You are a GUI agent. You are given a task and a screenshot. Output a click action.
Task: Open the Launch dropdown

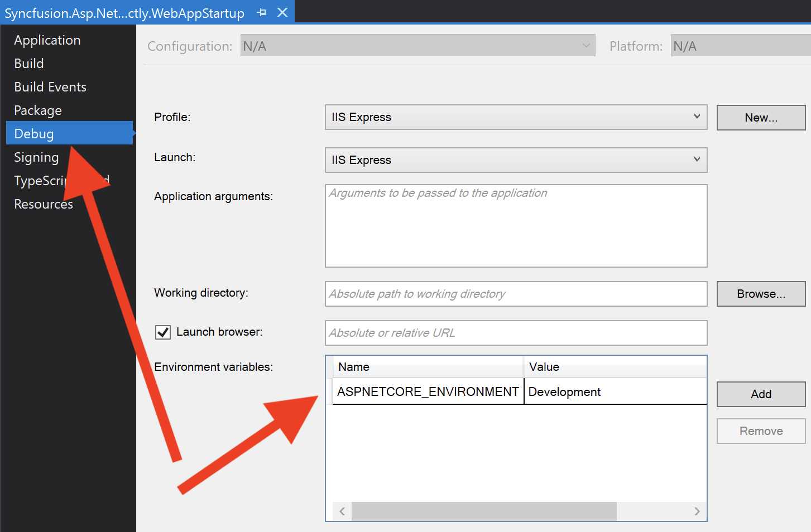(696, 160)
